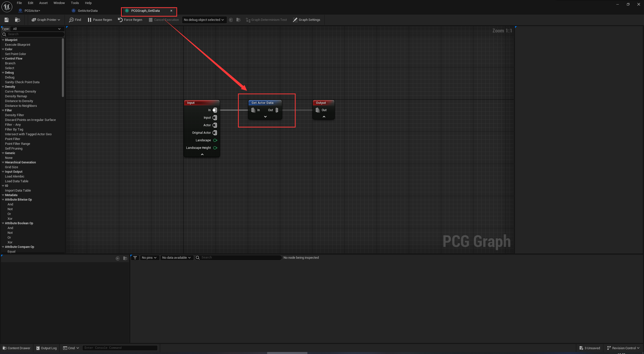Toggle Pause Regen in the toolbar
This screenshot has height=354, width=644.
99,20
